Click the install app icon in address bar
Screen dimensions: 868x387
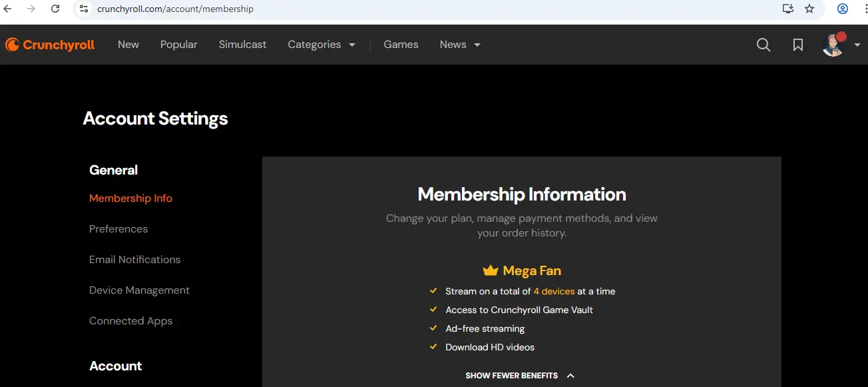(787, 9)
